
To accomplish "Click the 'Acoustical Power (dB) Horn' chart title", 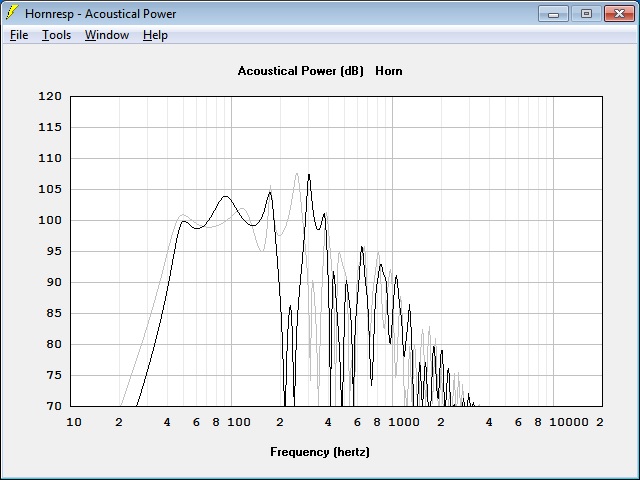I will click(320, 71).
